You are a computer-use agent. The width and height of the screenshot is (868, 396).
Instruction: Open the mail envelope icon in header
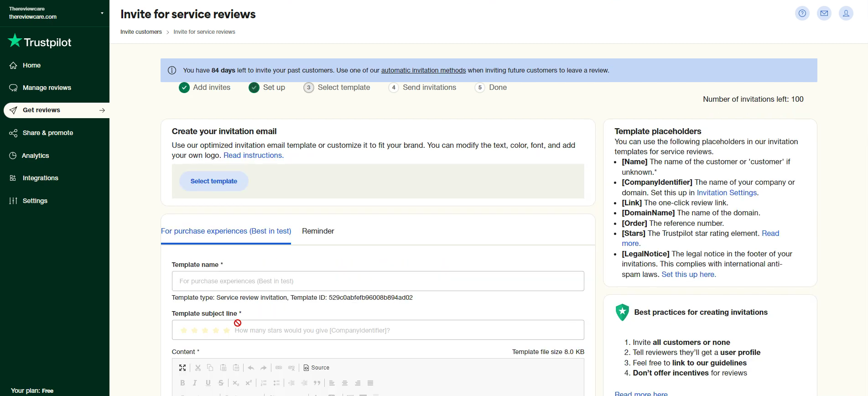(824, 14)
